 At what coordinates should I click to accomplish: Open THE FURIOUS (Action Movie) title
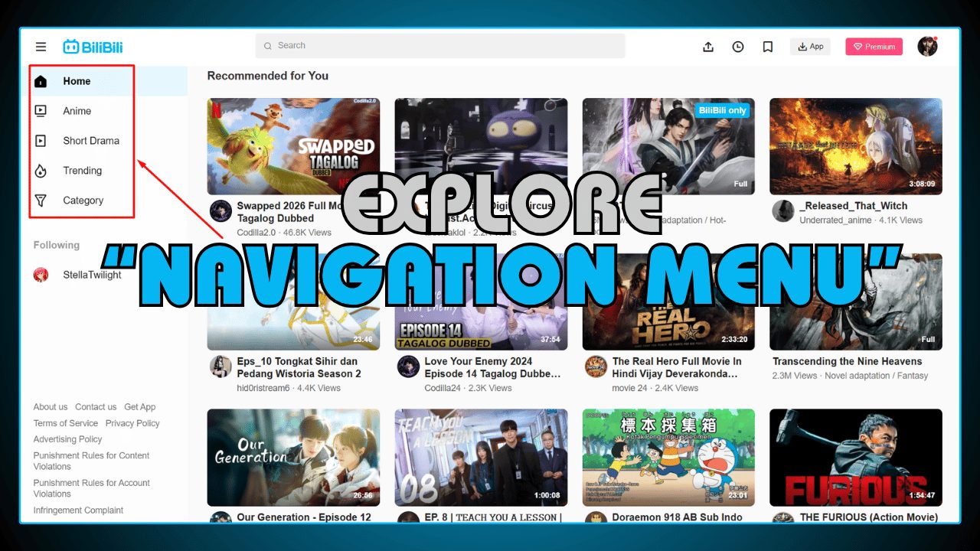(x=869, y=517)
